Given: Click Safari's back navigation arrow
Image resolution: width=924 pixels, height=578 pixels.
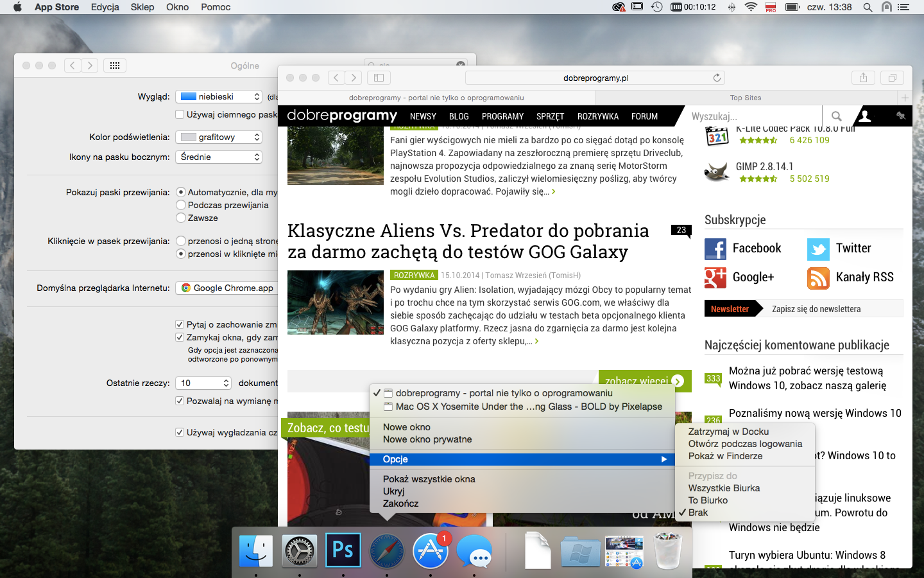Looking at the screenshot, I should tap(336, 78).
